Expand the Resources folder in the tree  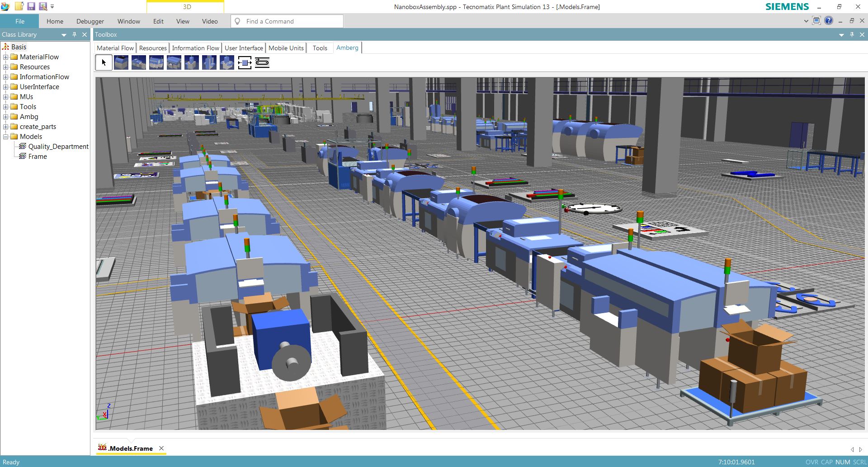[5, 67]
